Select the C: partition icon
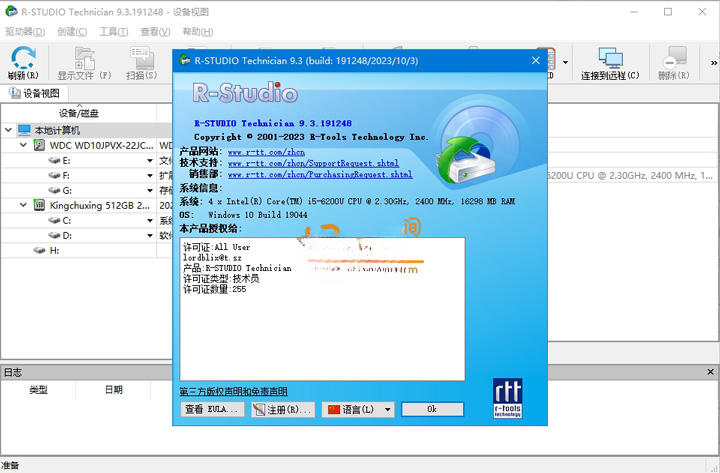 (54, 220)
